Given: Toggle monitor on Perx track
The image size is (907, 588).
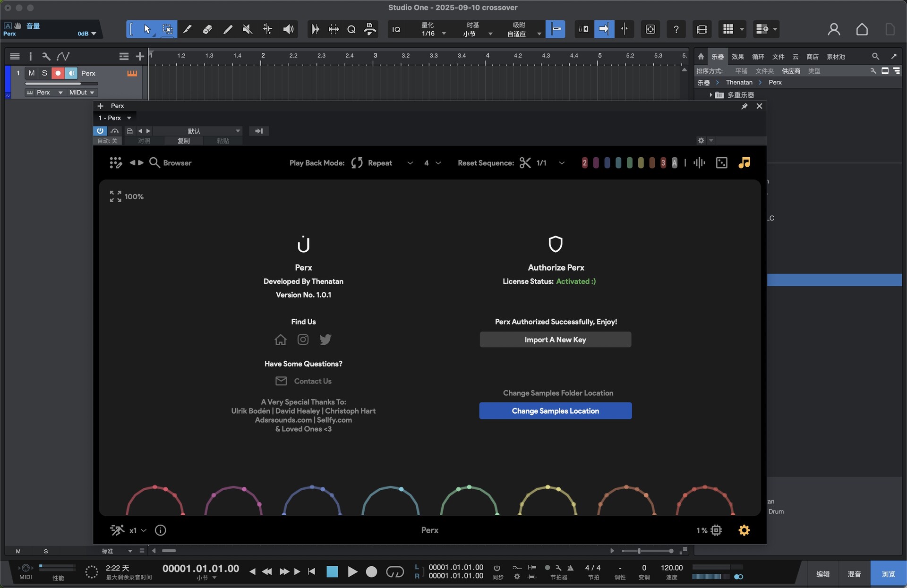Looking at the screenshot, I should [71, 73].
